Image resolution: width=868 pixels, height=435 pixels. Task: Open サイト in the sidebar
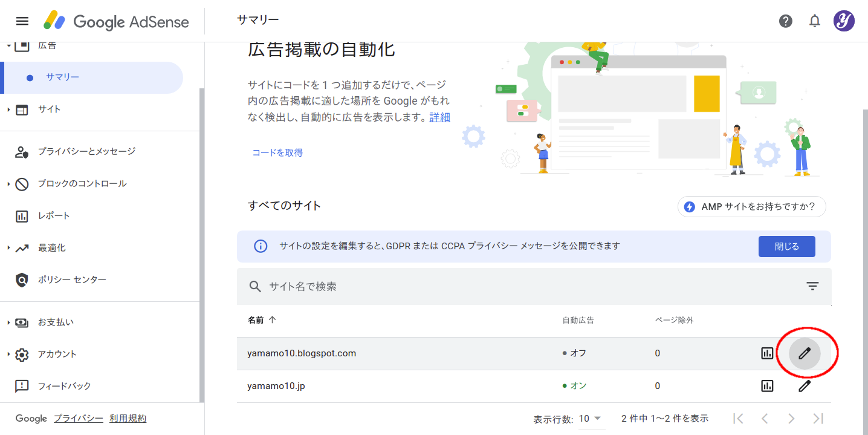[50, 110]
